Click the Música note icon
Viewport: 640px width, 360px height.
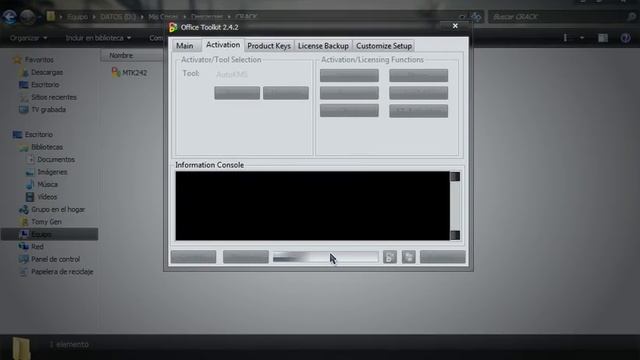(30, 184)
